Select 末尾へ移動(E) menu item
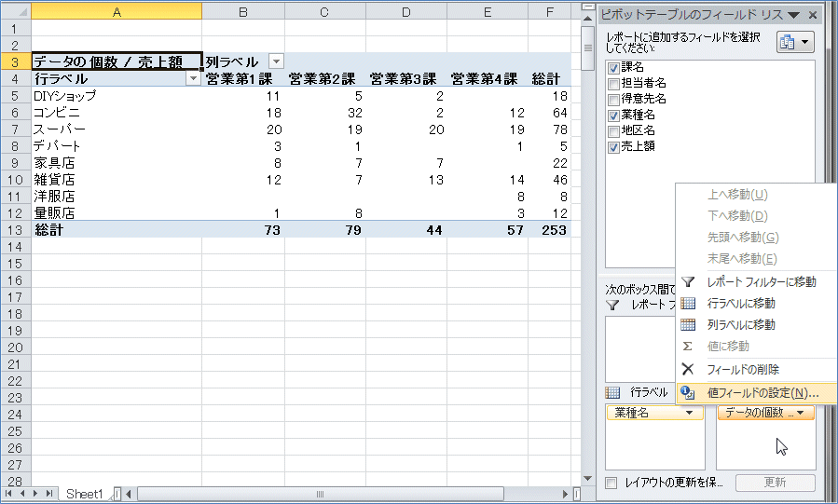Viewport: 838px width, 504px height. point(756,259)
